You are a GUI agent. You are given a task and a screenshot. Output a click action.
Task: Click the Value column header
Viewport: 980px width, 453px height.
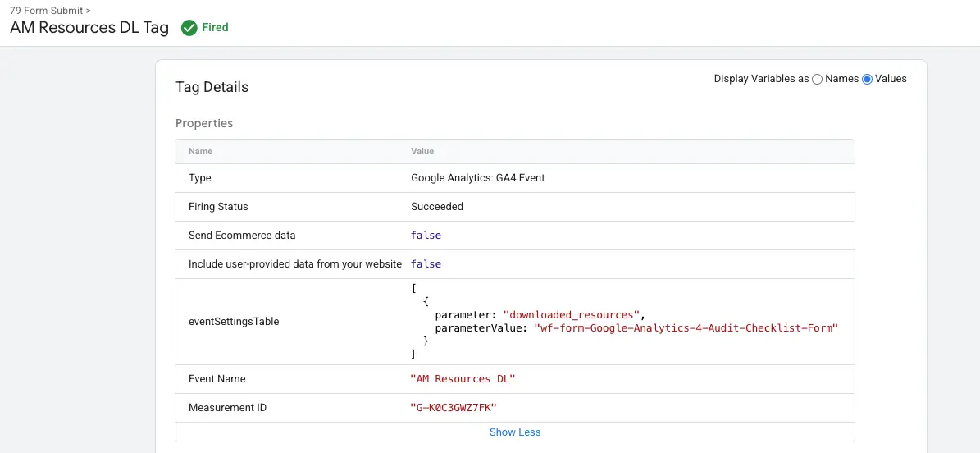pos(422,152)
